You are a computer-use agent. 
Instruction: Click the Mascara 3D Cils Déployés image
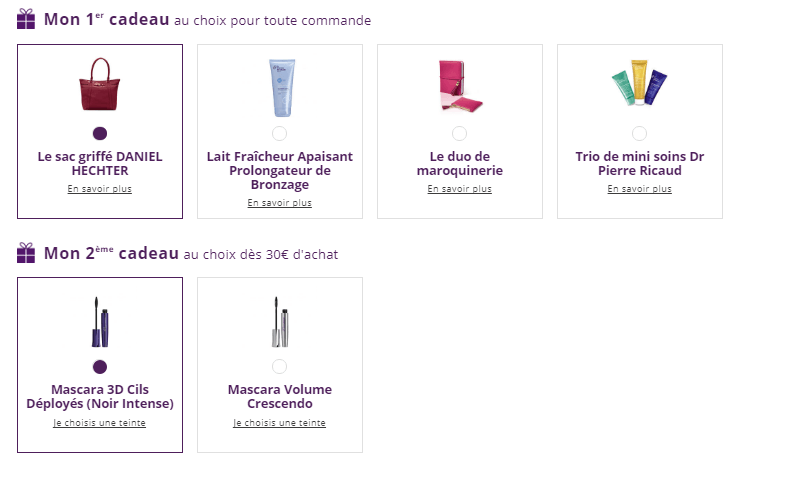pyautogui.click(x=100, y=322)
